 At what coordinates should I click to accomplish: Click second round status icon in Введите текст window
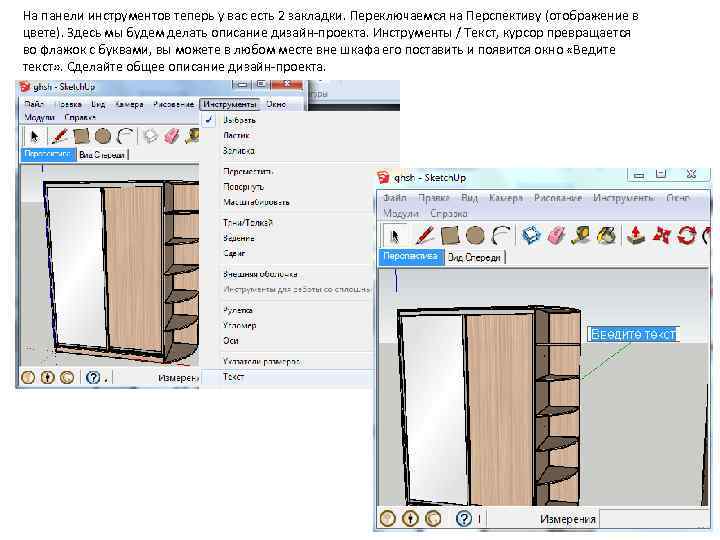[410, 518]
